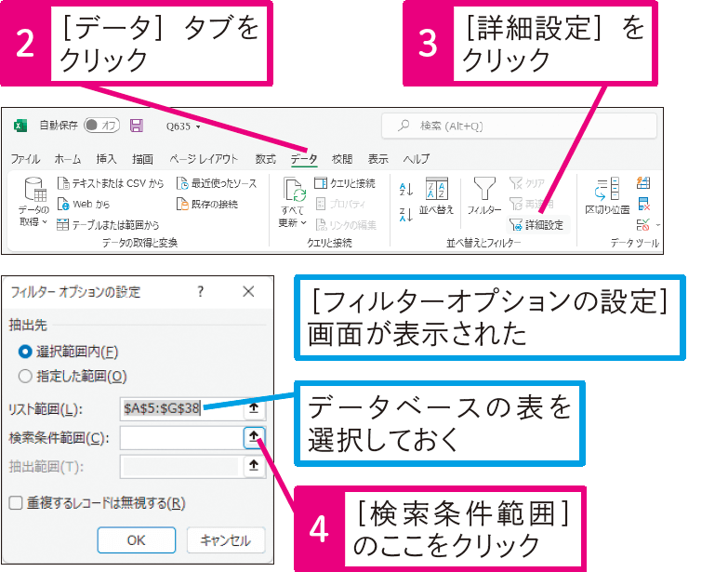Click the dialog help question mark
This screenshot has width=728, height=572.
pyautogui.click(x=200, y=292)
